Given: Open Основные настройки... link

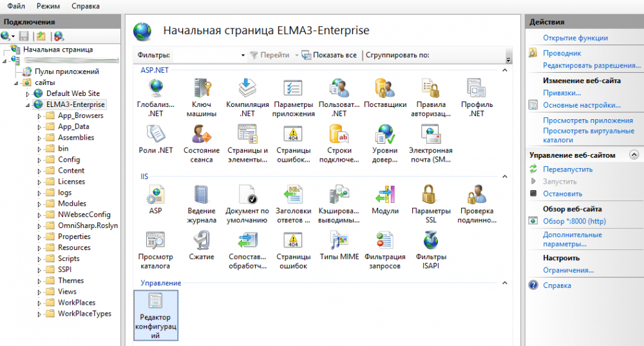Looking at the screenshot, I should [582, 105].
